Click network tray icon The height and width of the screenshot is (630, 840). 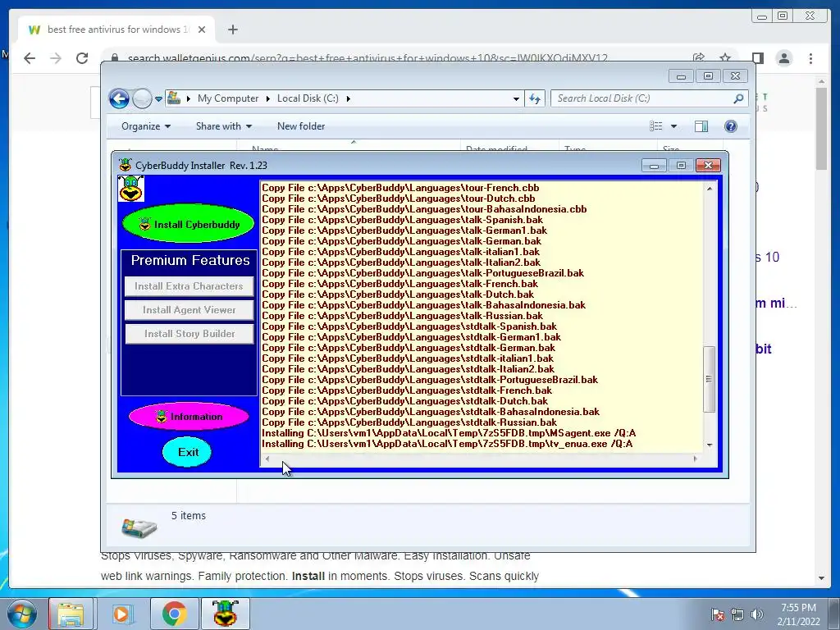(x=737, y=614)
